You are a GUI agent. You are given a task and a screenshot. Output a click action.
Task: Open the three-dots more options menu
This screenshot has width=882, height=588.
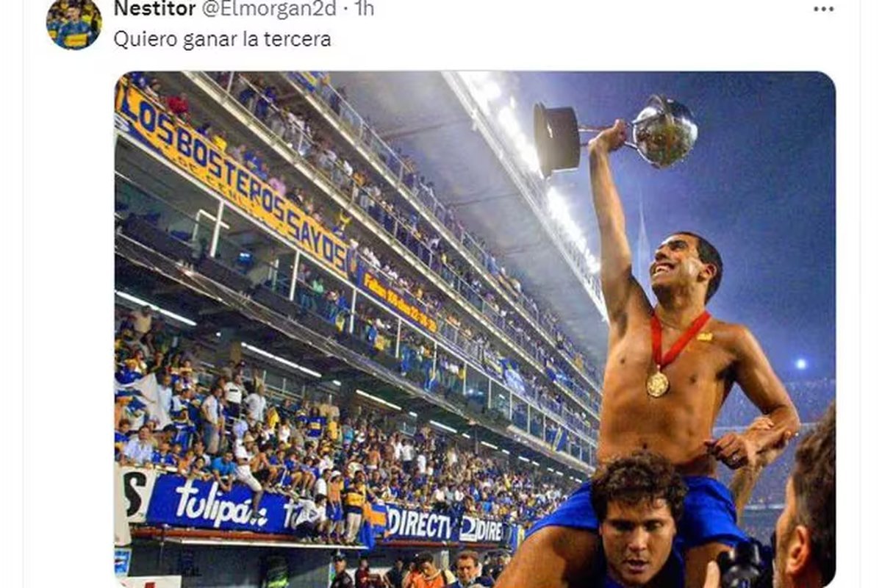click(824, 9)
